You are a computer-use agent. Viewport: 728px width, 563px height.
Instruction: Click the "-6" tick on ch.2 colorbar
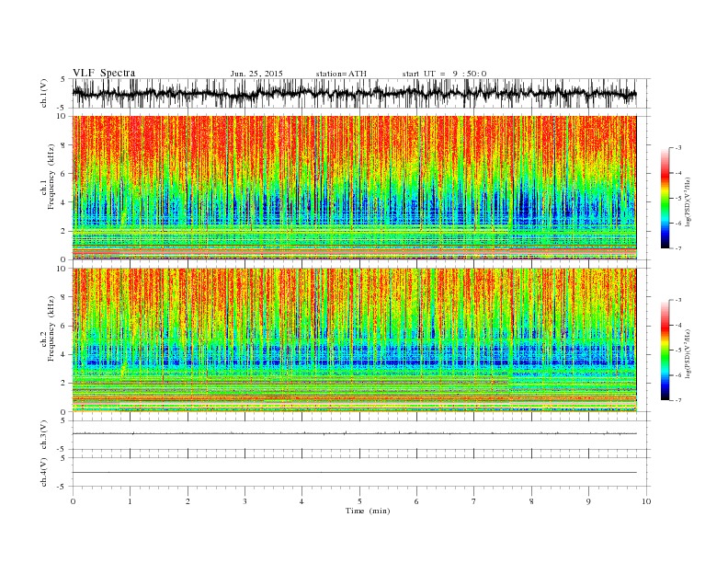678,375
